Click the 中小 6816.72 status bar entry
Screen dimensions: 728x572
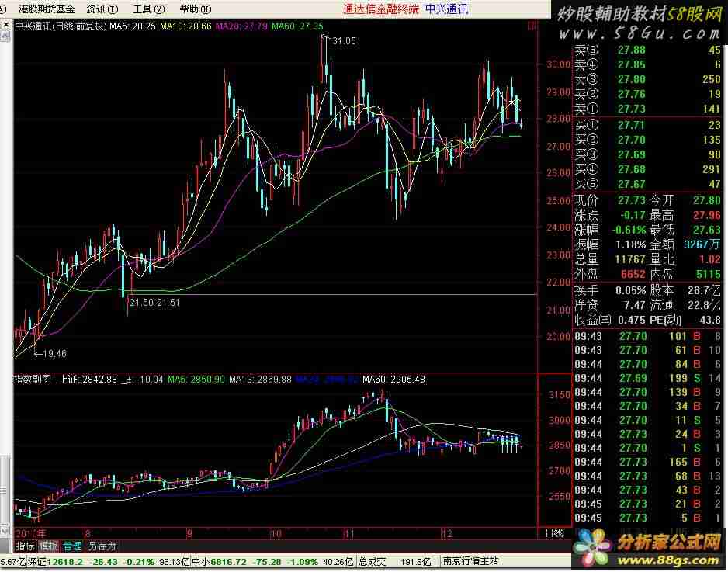point(219,562)
